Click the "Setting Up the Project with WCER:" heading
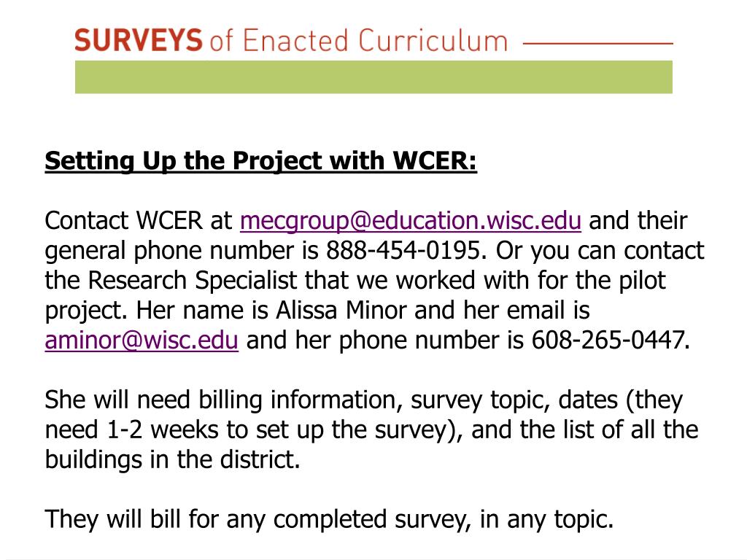The width and height of the screenshot is (747, 560). [260, 161]
